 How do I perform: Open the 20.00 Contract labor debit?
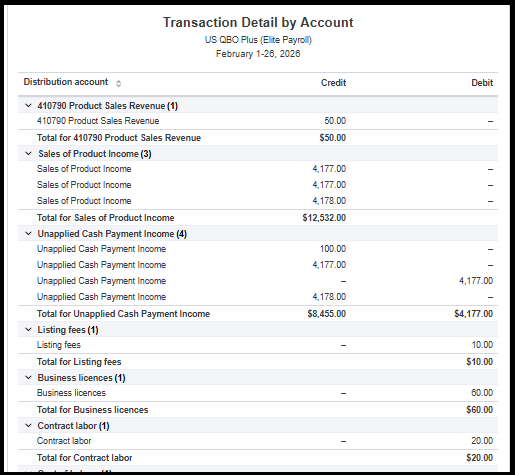tap(482, 441)
